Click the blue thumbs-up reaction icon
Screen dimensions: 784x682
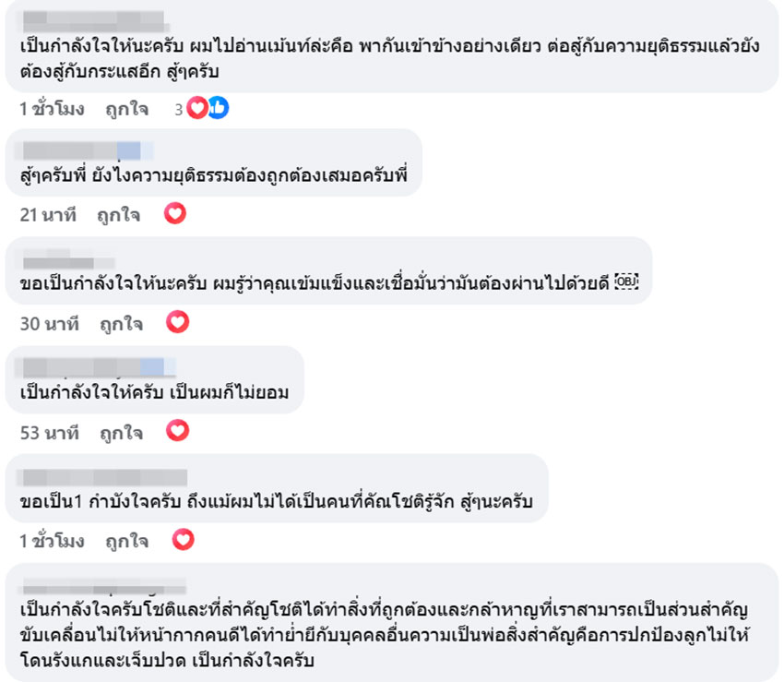[x=218, y=108]
